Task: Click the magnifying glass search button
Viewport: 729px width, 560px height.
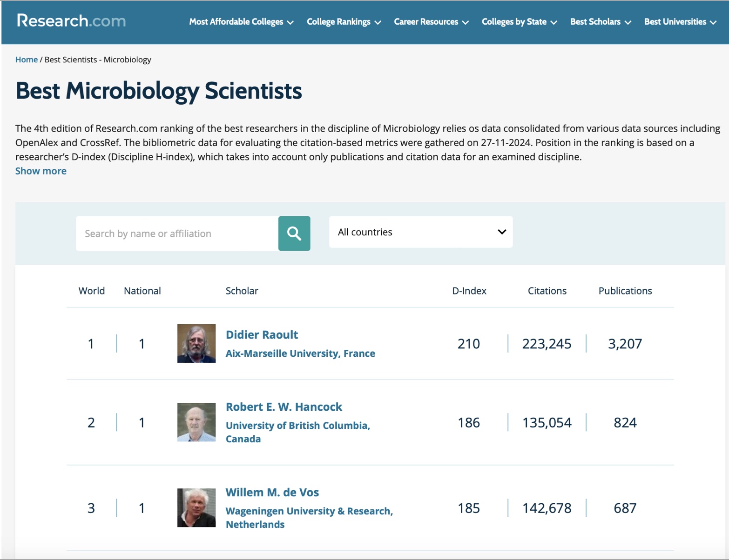Action: click(294, 233)
